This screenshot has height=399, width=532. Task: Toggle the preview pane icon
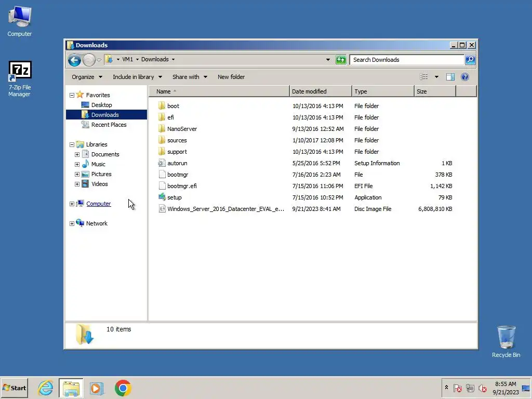(450, 77)
